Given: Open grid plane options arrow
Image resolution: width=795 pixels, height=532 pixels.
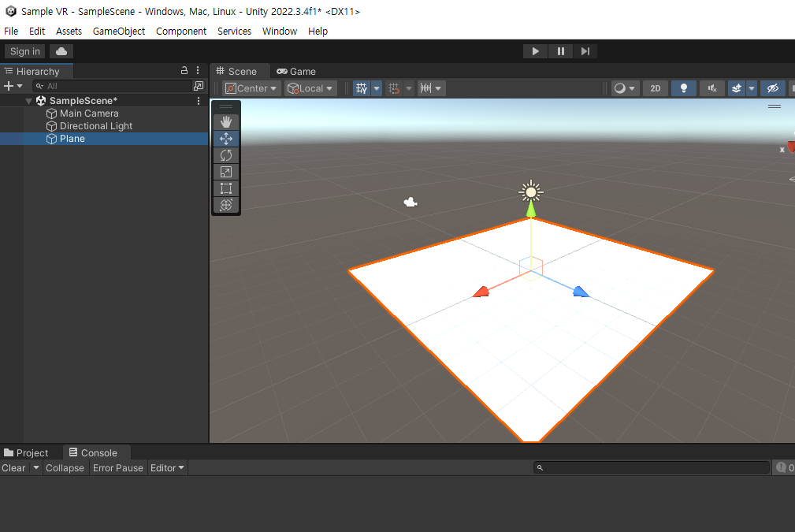Looking at the screenshot, I should (x=377, y=88).
